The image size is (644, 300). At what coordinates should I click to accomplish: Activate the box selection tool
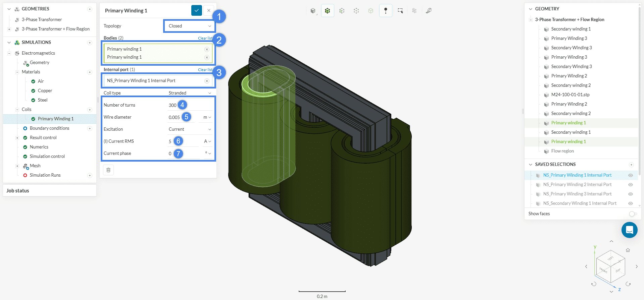400,11
